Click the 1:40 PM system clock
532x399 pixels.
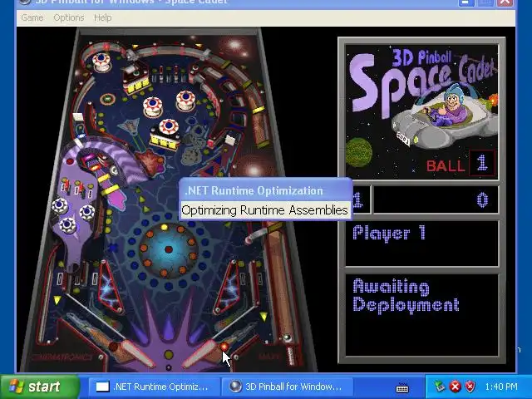[501, 387]
